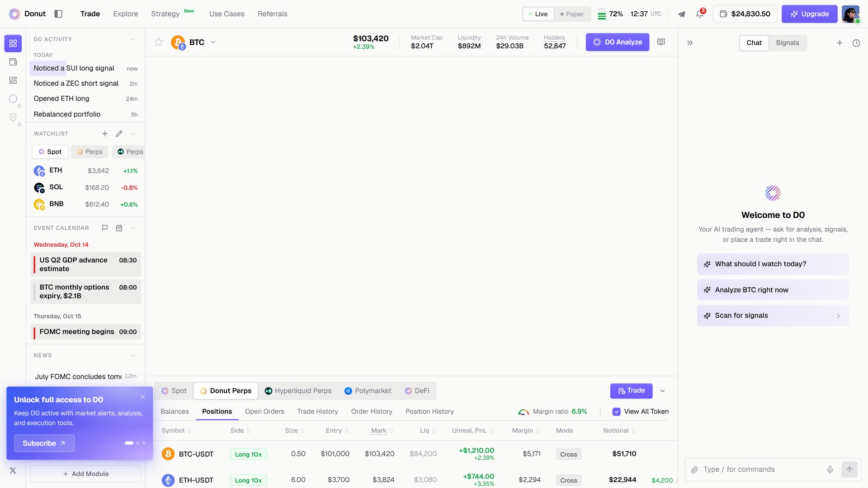Open the modules grid icon in left rail

coord(13,80)
